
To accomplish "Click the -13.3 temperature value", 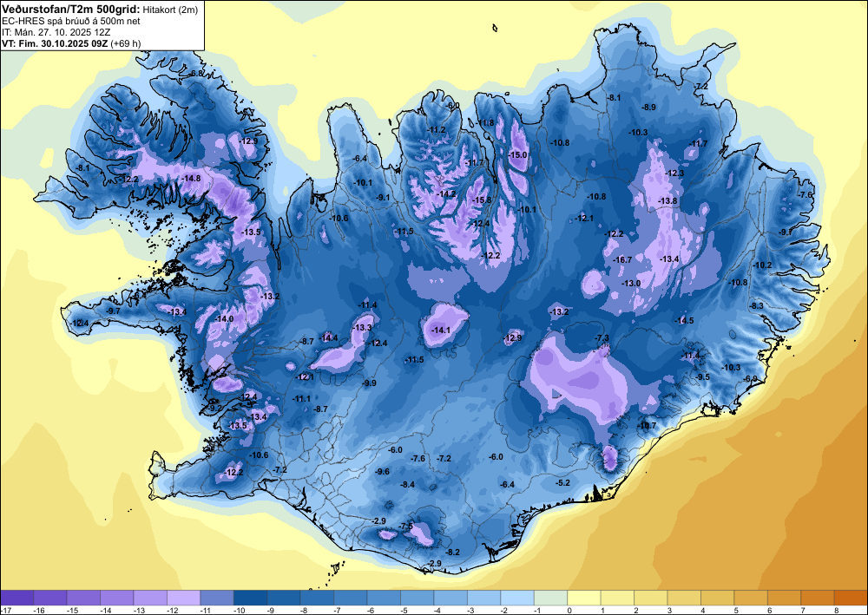I will coord(363,328).
